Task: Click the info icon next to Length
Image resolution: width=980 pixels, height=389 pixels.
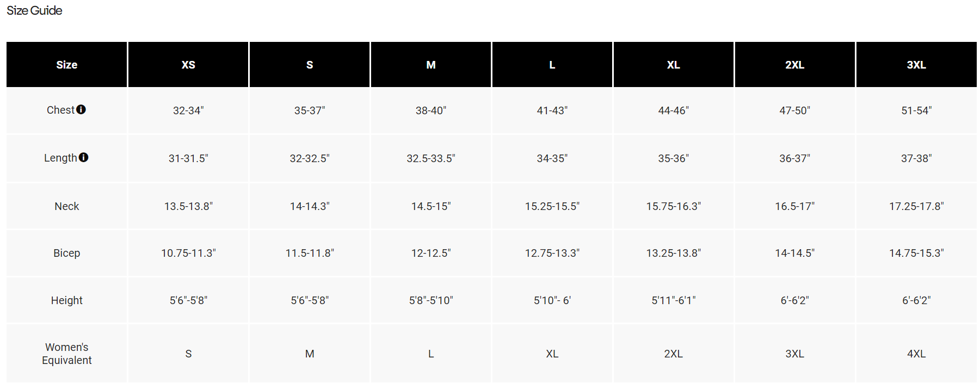Action: pos(83,157)
